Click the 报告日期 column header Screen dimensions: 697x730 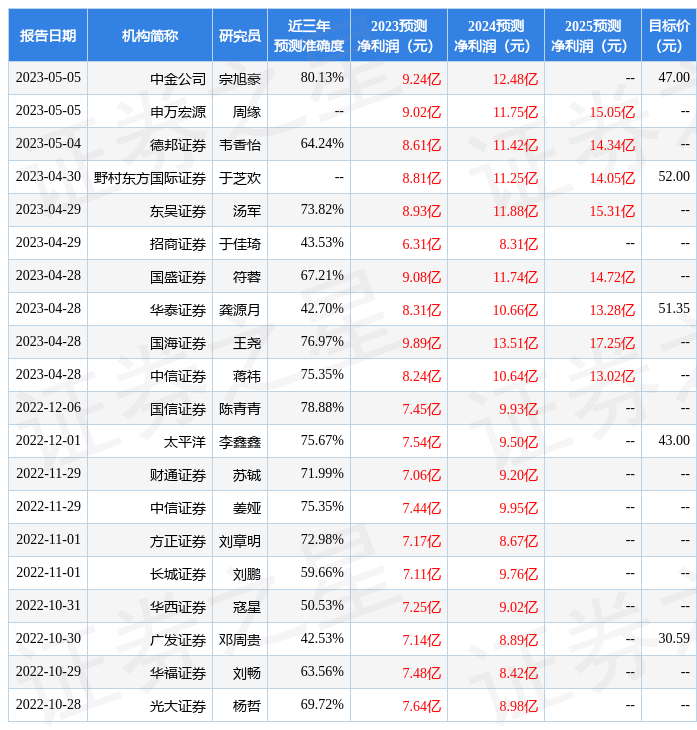coord(48,35)
